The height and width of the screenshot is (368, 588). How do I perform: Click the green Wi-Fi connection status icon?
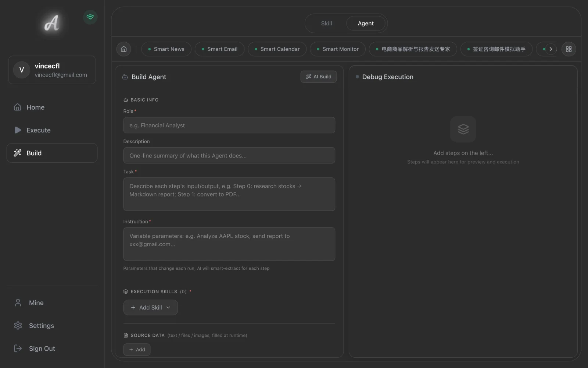click(90, 17)
